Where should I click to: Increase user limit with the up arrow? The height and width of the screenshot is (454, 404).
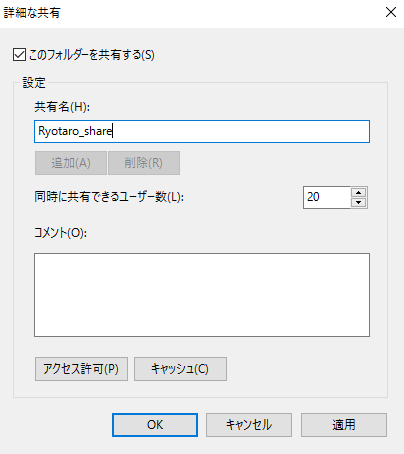(x=359, y=192)
